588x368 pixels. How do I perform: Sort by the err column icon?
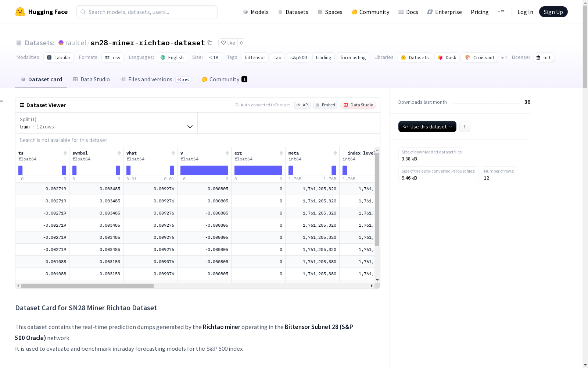click(281, 153)
